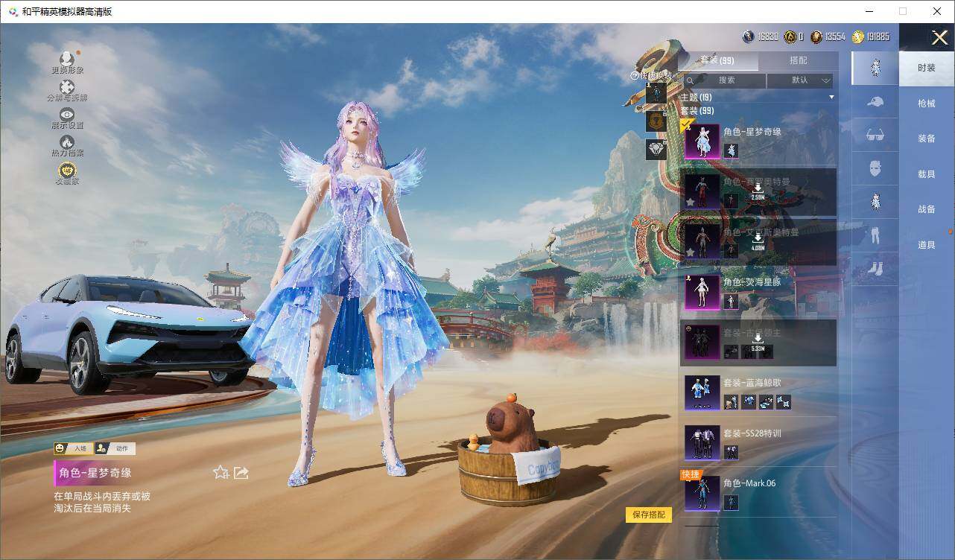Click the 角色-星梦奇缘 name banner
The height and width of the screenshot is (560, 955).
[95, 473]
